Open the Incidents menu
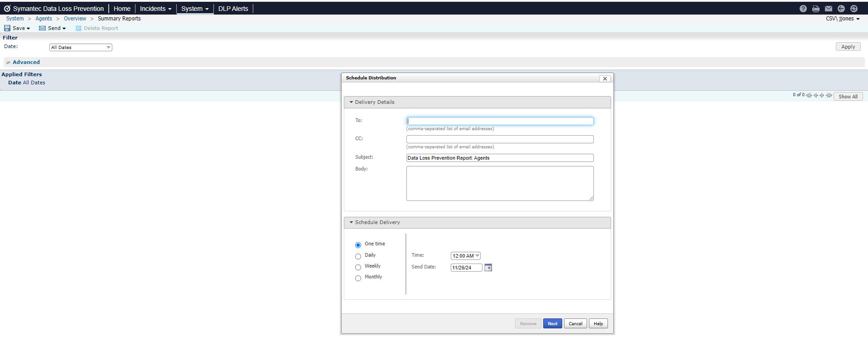868x337 pixels. (155, 9)
